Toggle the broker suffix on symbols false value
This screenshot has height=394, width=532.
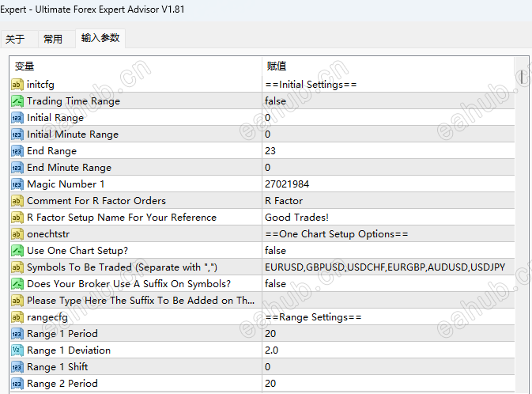pyautogui.click(x=388, y=284)
